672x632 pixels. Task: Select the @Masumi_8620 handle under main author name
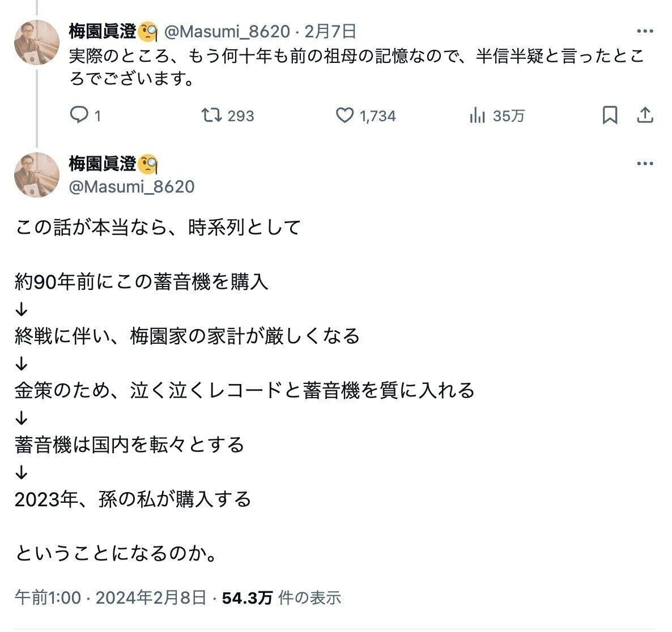tap(131, 186)
